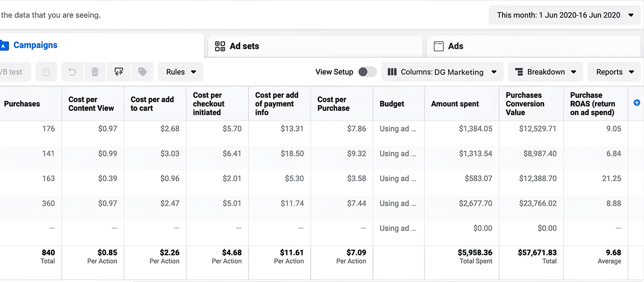Screen dimensions: 644x282
Task: Click the A/B test button
Action: click(12, 72)
